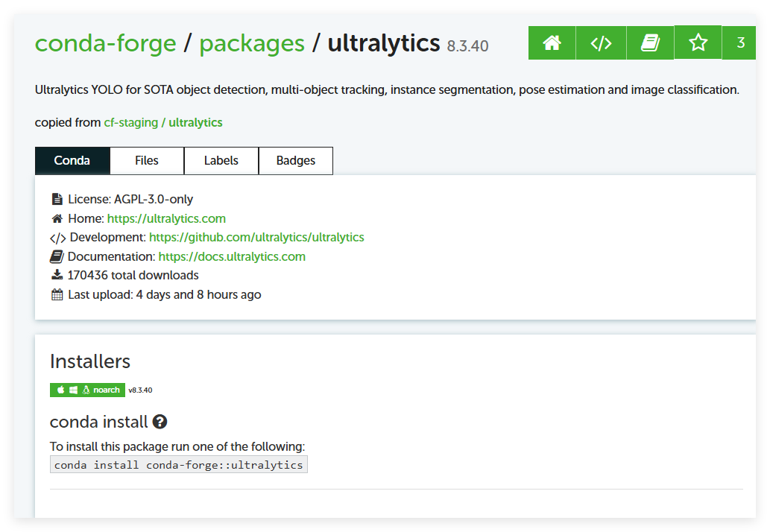770x532 pixels.
Task: Go to packages link in the title
Action: pos(252,43)
